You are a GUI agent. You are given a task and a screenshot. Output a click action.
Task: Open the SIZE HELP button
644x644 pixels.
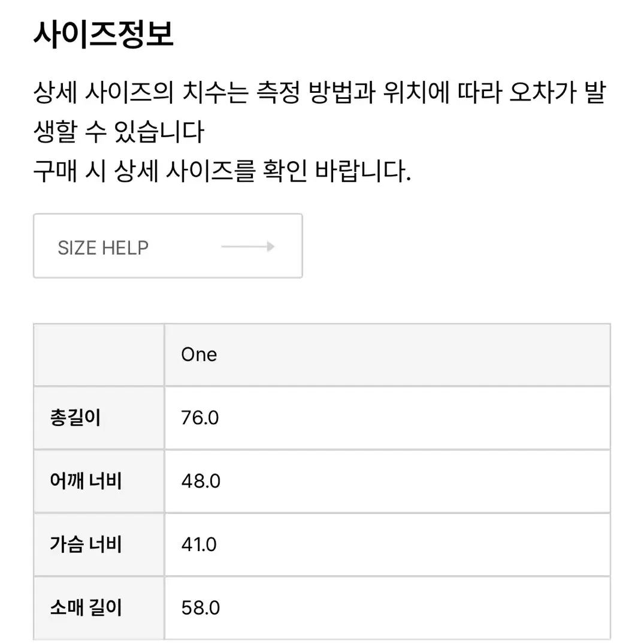pos(168,246)
